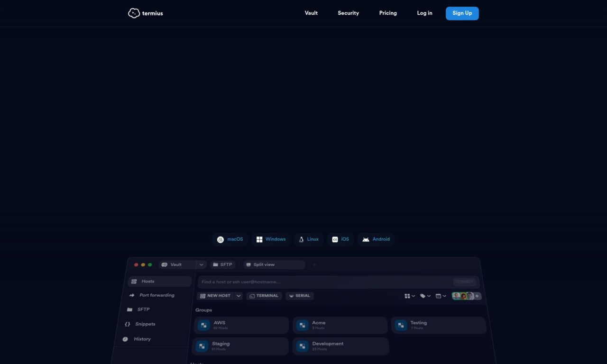Open the Acme group card
Image resolution: width=607 pixels, height=364 pixels.
pyautogui.click(x=340, y=326)
